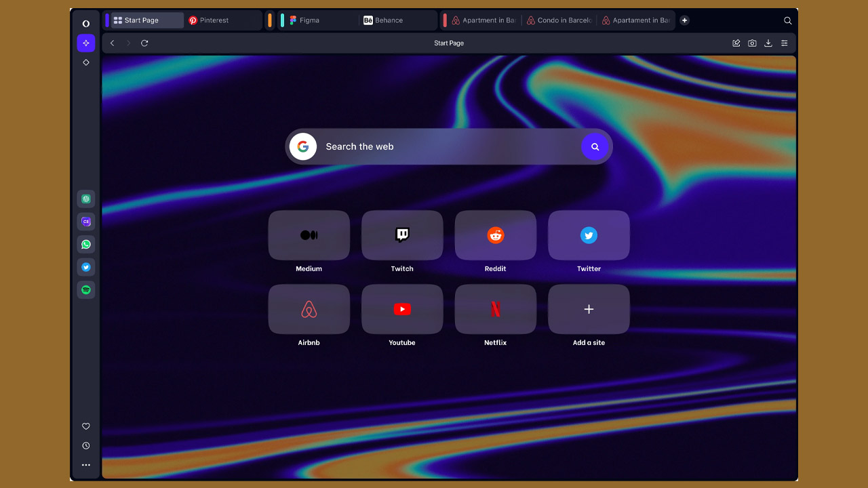Open the Spotify player in the sidebar

tap(86, 289)
